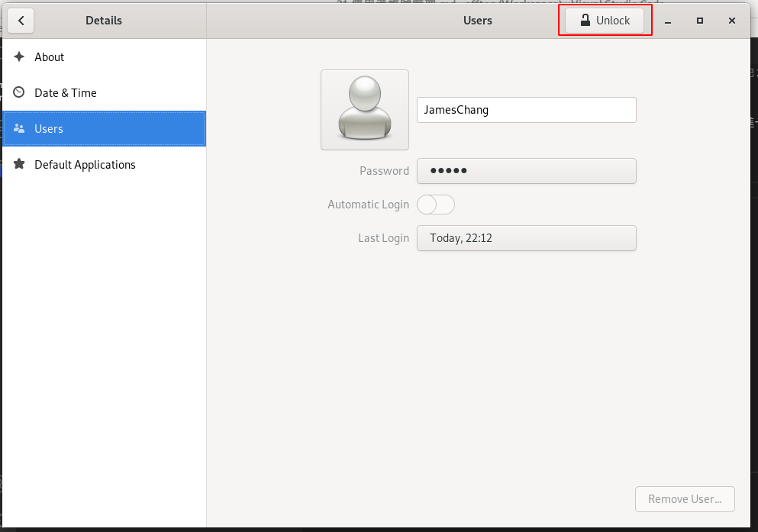Click the Remove User... button
Screen dimensions: 758x532
(x=685, y=499)
